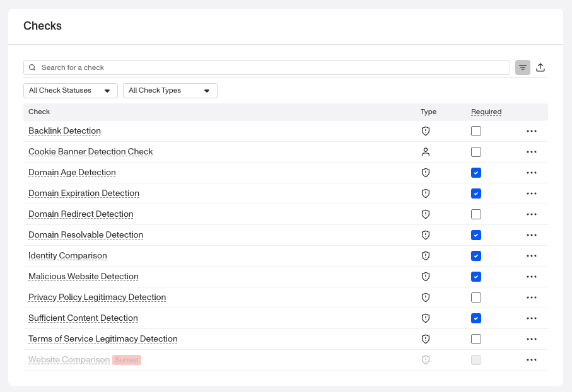This screenshot has height=392, width=572.
Task: Open the Domain Redirect Detection check
Action: [81, 214]
